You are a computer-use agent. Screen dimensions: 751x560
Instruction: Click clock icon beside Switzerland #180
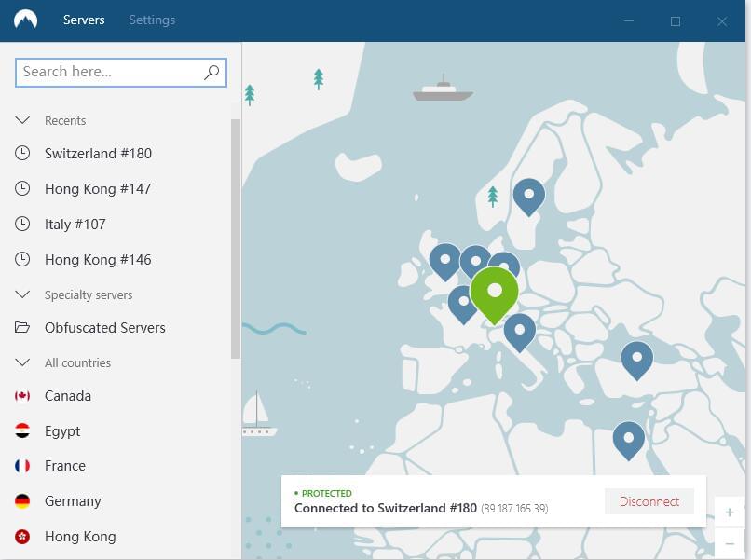click(22, 154)
